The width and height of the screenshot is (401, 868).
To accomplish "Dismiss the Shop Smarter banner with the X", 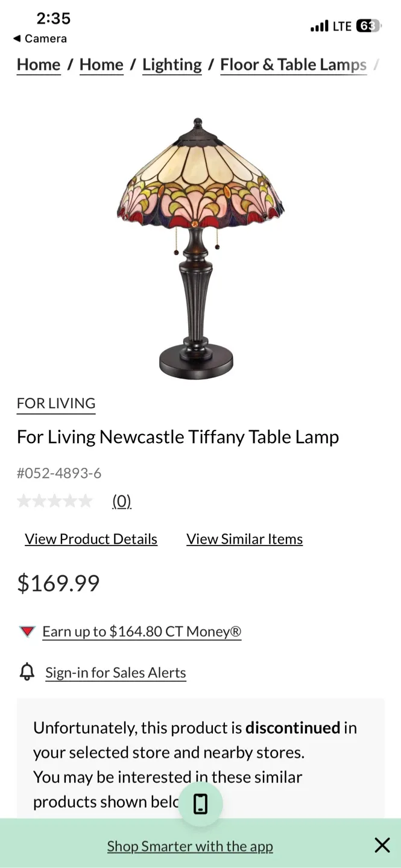I will [x=382, y=845].
